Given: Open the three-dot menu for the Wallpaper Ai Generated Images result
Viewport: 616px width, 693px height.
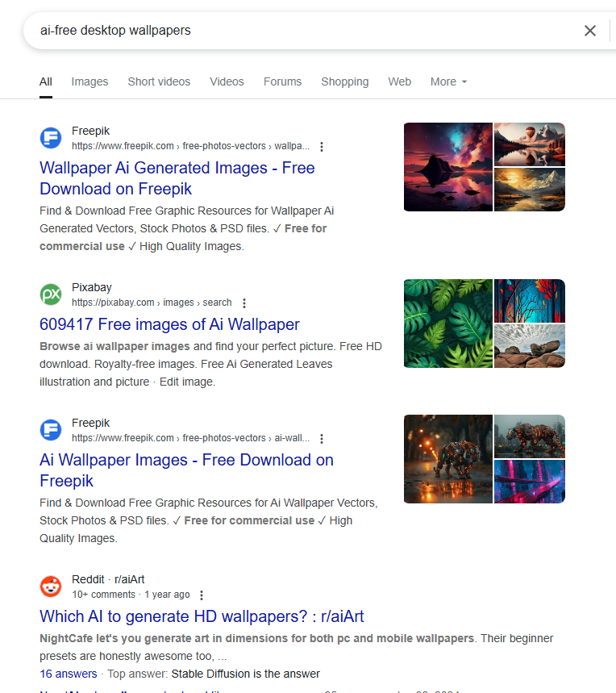Looking at the screenshot, I should pyautogui.click(x=322, y=147).
